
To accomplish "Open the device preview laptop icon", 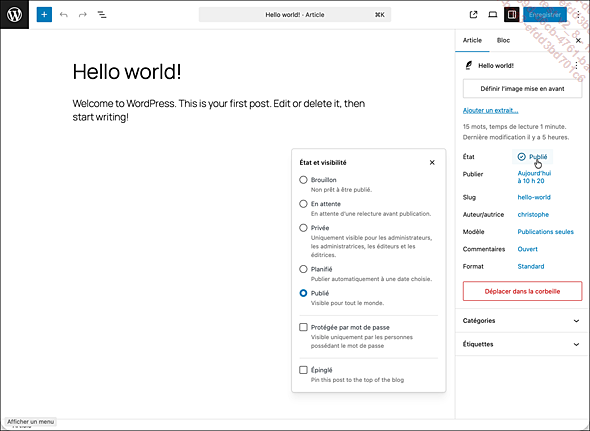I will [493, 15].
